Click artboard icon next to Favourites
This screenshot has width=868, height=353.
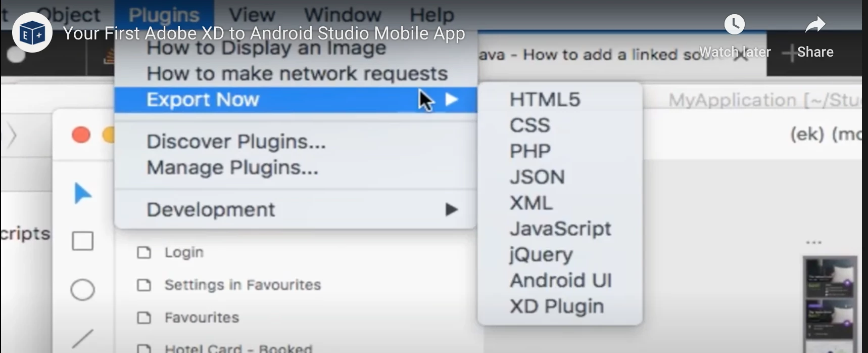tap(144, 318)
